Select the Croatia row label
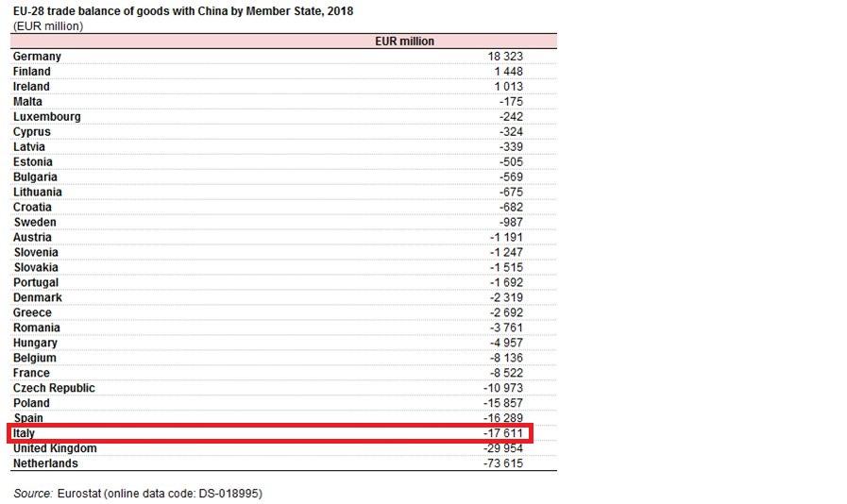The height and width of the screenshot is (504, 847). [x=32, y=208]
